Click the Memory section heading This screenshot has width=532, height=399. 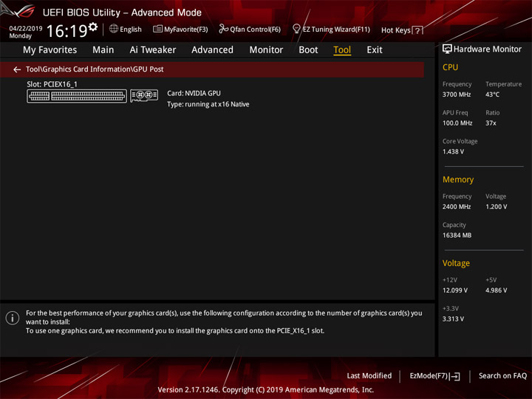coord(458,180)
